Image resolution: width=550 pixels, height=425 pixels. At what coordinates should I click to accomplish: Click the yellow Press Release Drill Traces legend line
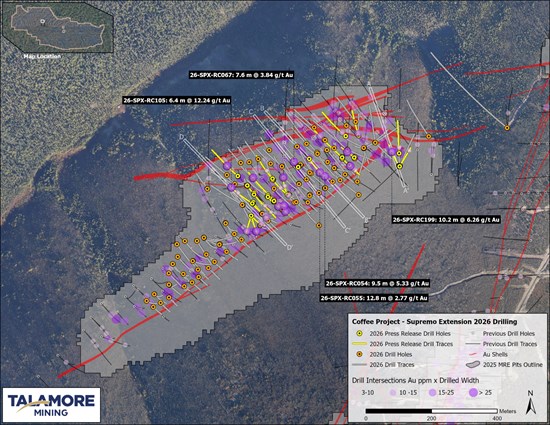click(359, 344)
